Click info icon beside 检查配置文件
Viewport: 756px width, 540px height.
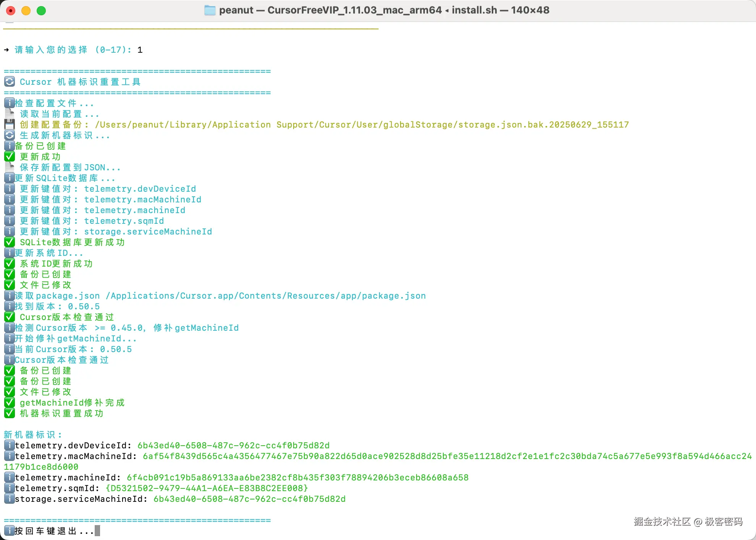[x=10, y=103]
